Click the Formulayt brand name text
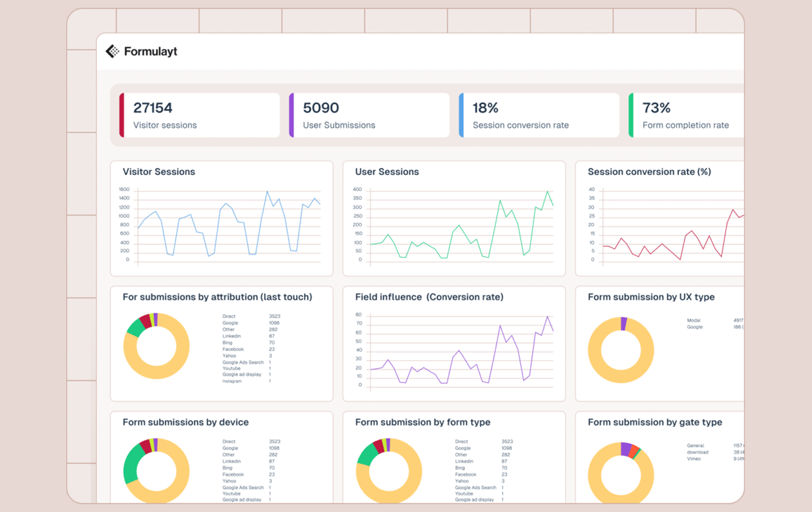812x512 pixels. coord(151,52)
